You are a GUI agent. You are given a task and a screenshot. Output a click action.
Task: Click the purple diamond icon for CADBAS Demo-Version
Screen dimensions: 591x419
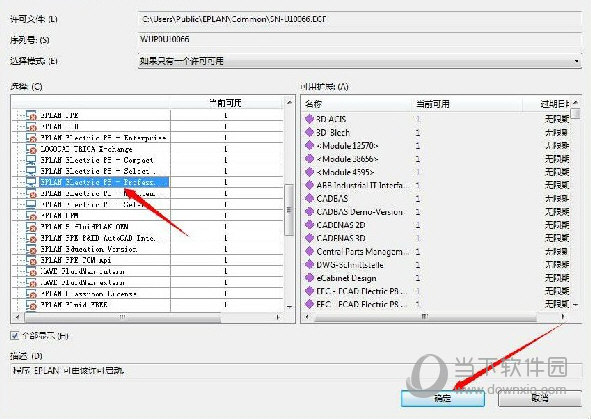click(x=309, y=211)
